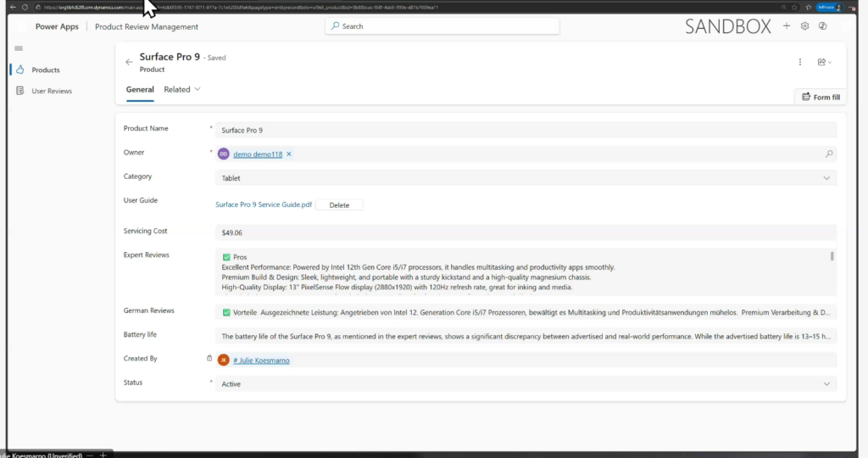Click the Surface Pro 9 record title
This screenshot has width=868, height=458.
[x=170, y=57]
